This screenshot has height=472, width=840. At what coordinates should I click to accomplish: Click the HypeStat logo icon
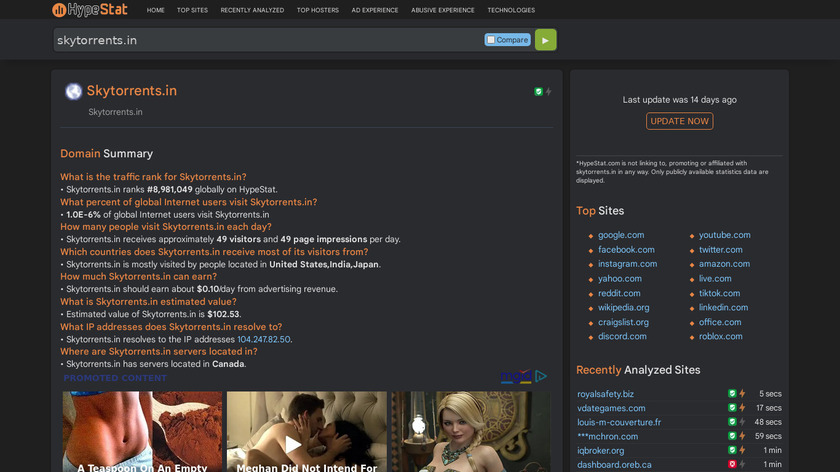point(61,10)
